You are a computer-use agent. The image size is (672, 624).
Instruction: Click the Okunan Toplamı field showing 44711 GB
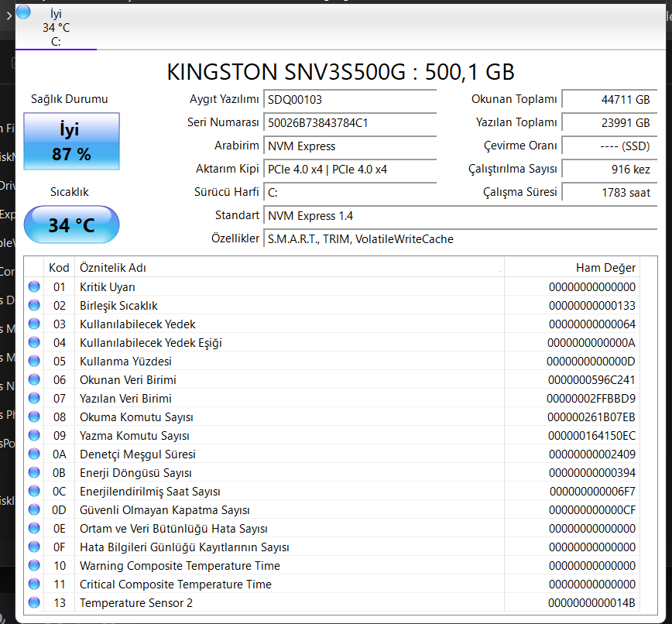pyautogui.click(x=609, y=99)
